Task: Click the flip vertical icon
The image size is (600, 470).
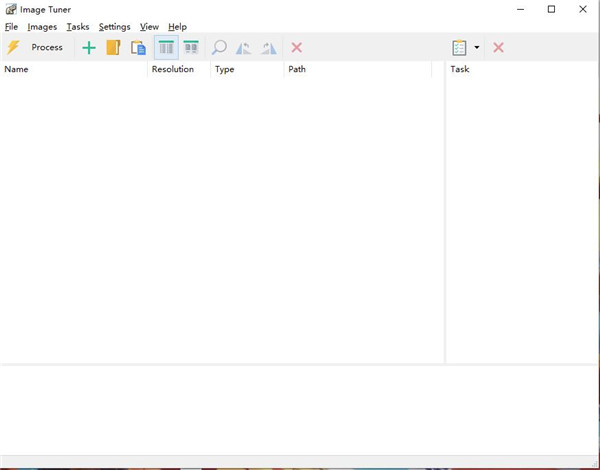Action: click(x=268, y=47)
